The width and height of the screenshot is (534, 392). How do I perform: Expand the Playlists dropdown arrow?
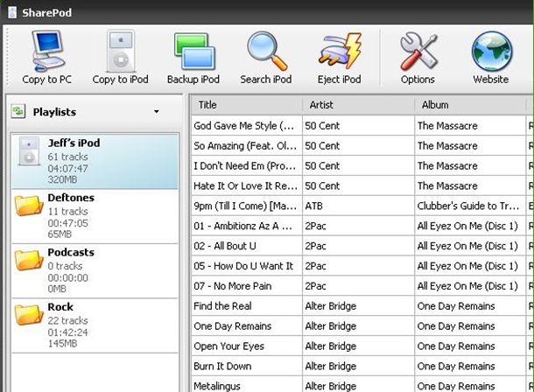(x=157, y=112)
